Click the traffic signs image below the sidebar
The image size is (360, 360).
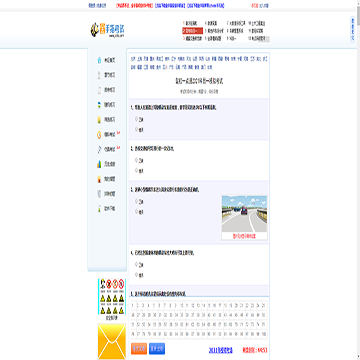111,297
